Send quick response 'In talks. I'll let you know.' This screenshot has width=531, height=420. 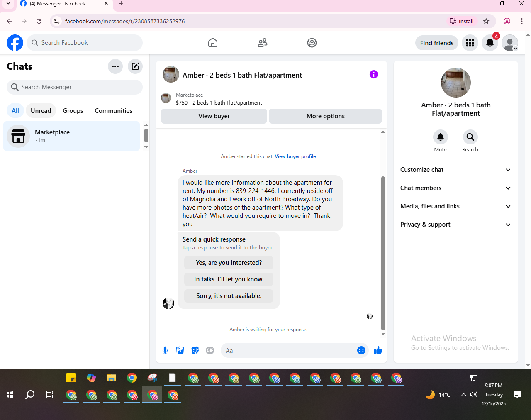[229, 279]
